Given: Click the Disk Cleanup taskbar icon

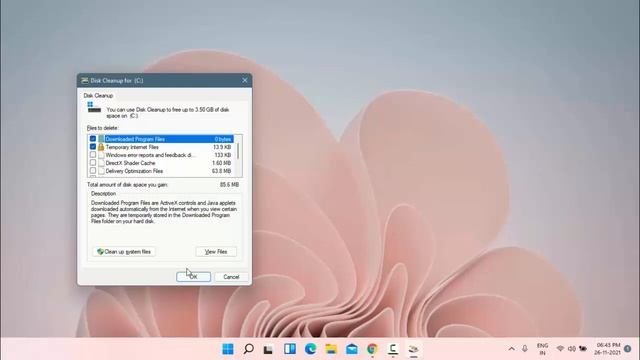Looking at the screenshot, I should click(413, 349).
